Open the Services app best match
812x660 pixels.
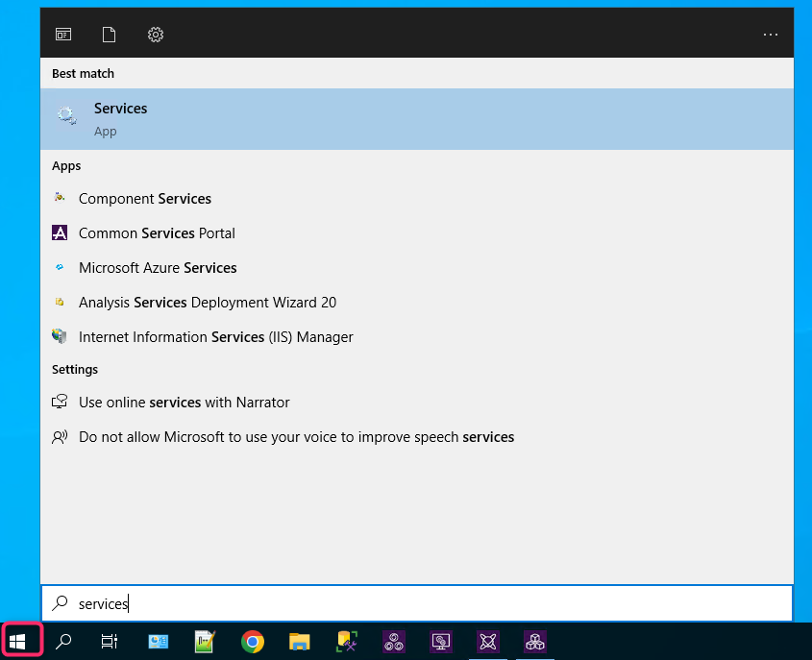click(417, 119)
